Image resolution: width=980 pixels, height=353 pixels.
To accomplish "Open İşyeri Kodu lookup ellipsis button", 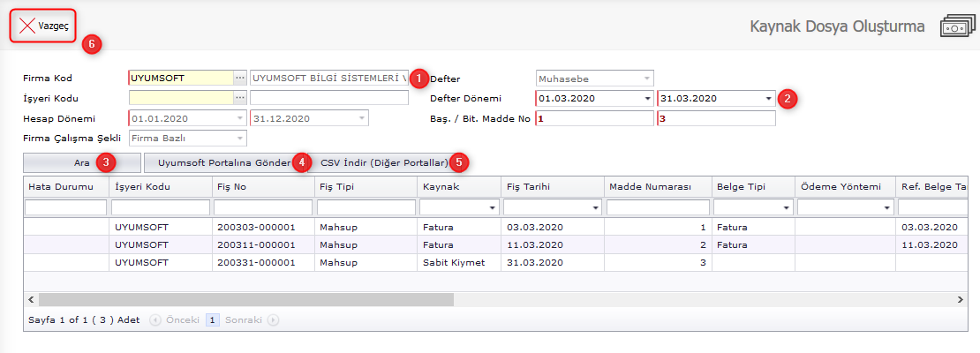I will tap(239, 97).
